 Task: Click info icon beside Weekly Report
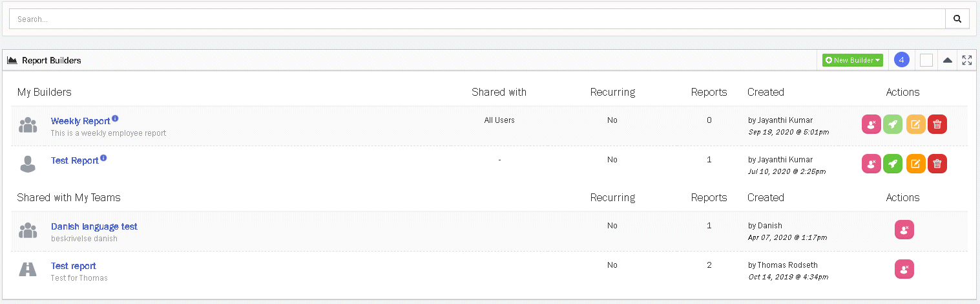[x=115, y=118]
